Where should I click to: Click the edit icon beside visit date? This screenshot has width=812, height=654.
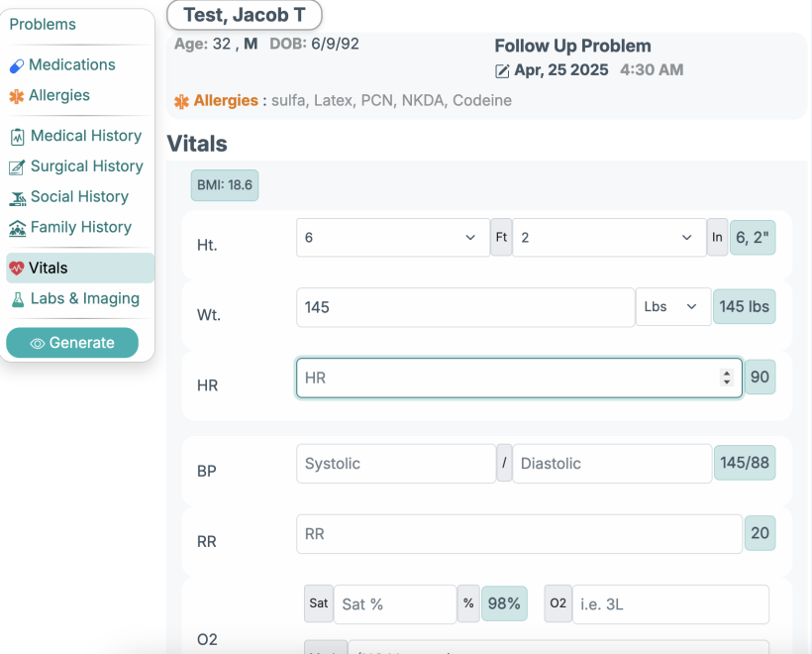502,71
